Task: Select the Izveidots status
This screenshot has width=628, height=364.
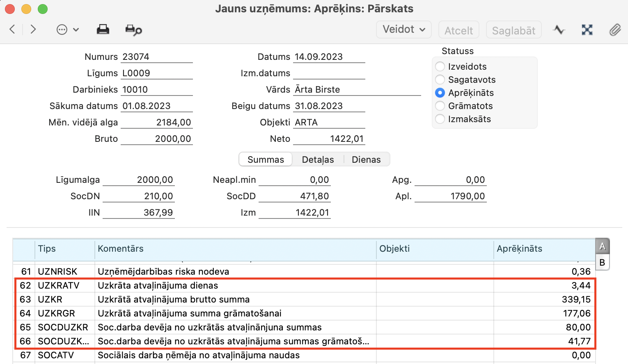Action: pos(440,66)
